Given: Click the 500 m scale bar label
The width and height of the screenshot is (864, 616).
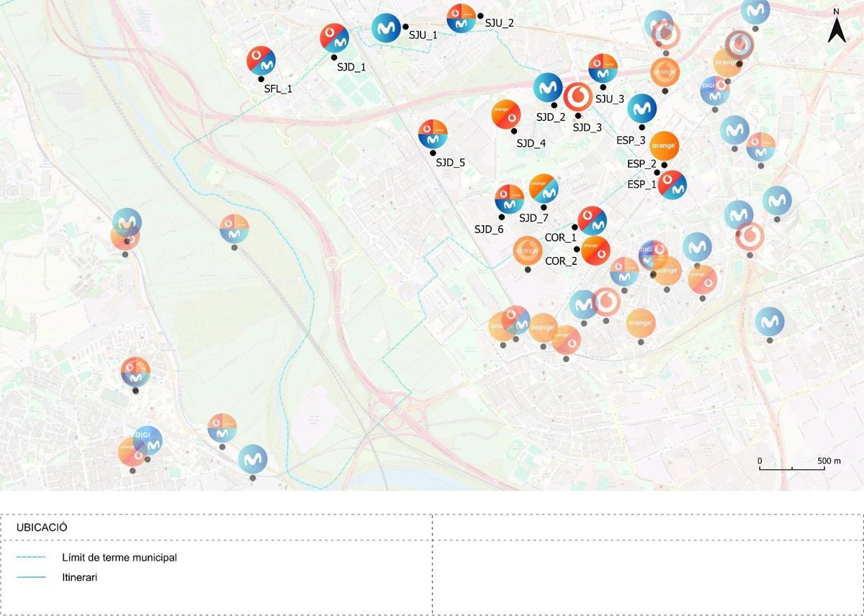Looking at the screenshot, I should 829,461.
